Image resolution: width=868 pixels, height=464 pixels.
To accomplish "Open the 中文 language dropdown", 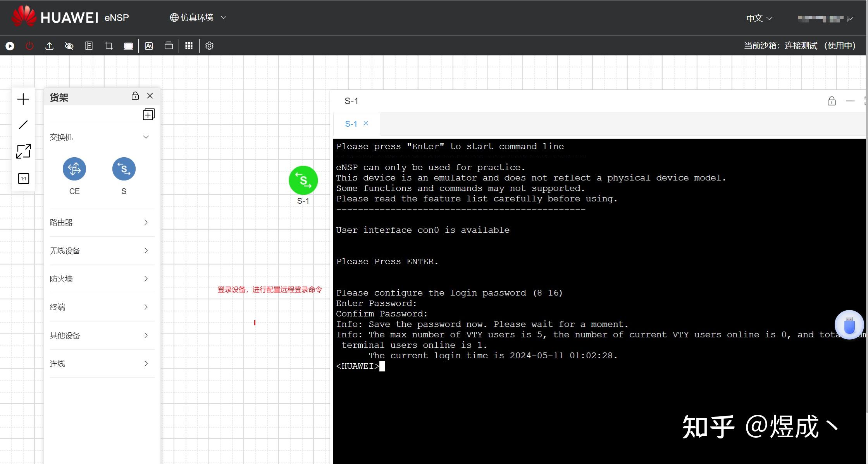I will [759, 18].
